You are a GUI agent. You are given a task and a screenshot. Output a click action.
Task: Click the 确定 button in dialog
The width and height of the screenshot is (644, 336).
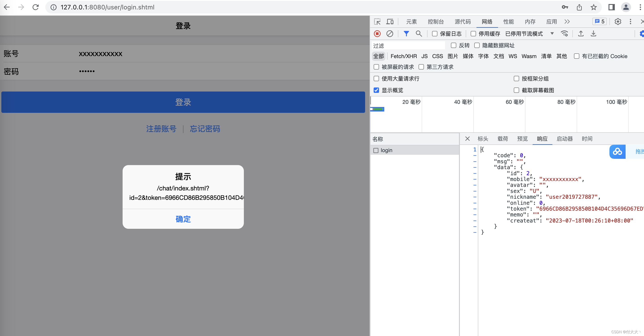(183, 219)
